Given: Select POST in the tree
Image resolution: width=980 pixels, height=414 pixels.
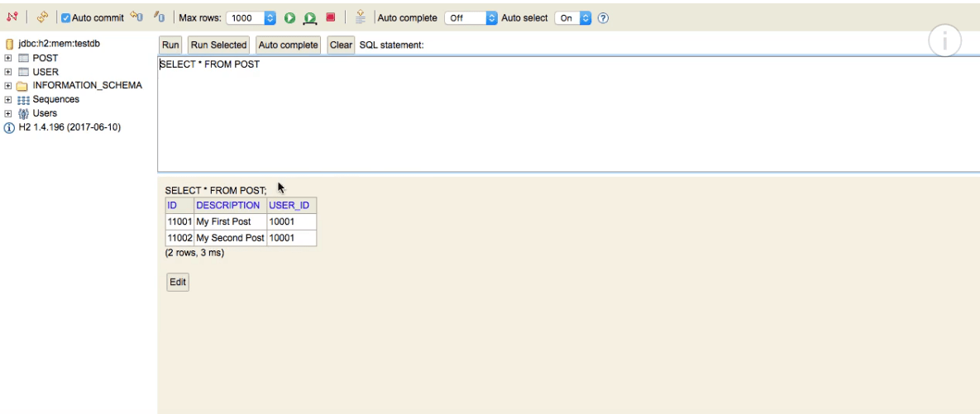Looking at the screenshot, I should (45, 58).
